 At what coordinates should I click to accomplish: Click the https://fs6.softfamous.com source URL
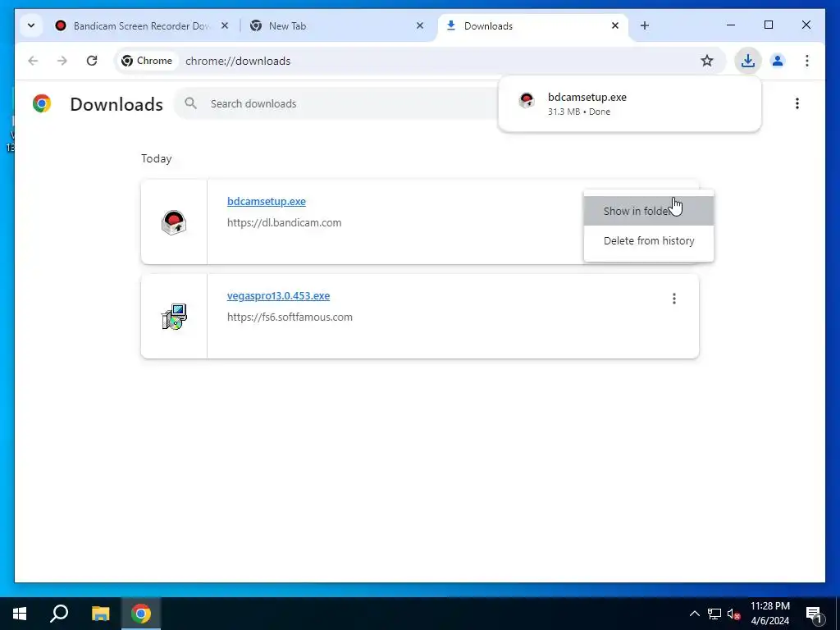[290, 317]
